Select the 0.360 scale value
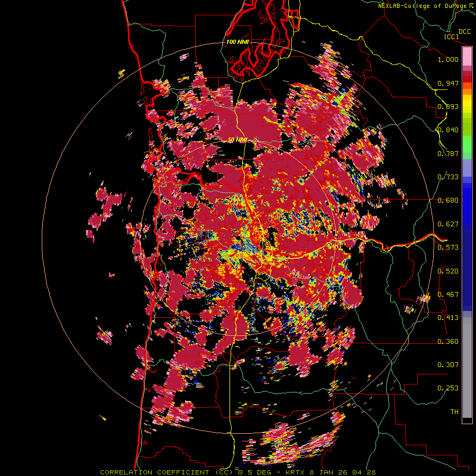476x476 pixels. [x=448, y=342]
